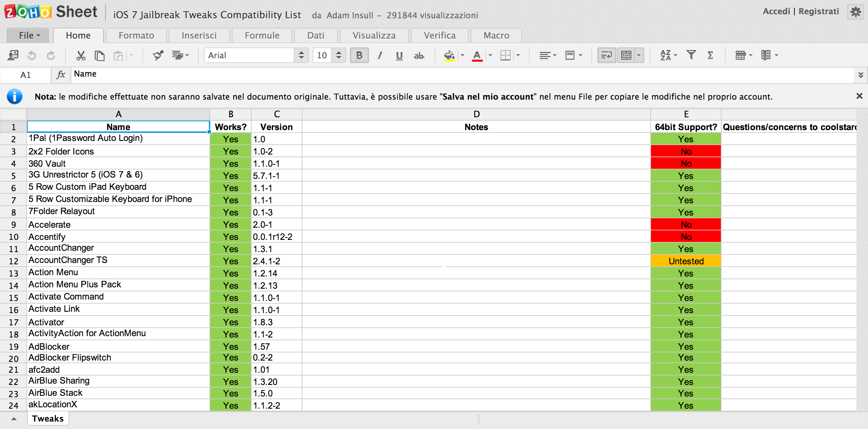This screenshot has width=868, height=429.
Task: Open vertical alignment menu
Action: [574, 55]
